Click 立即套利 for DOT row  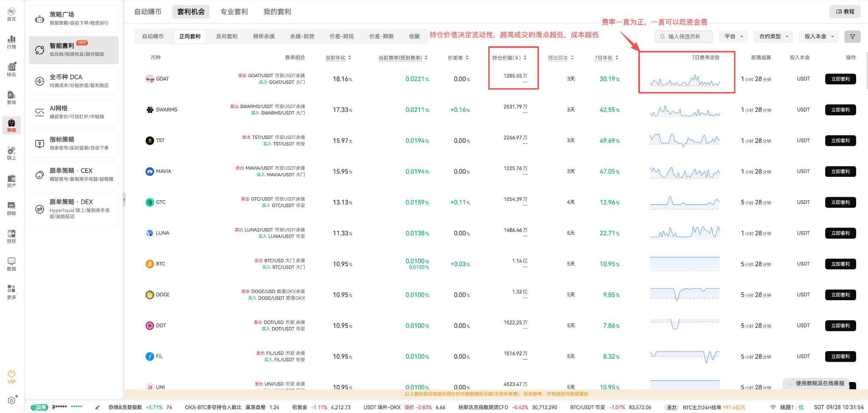tap(840, 326)
